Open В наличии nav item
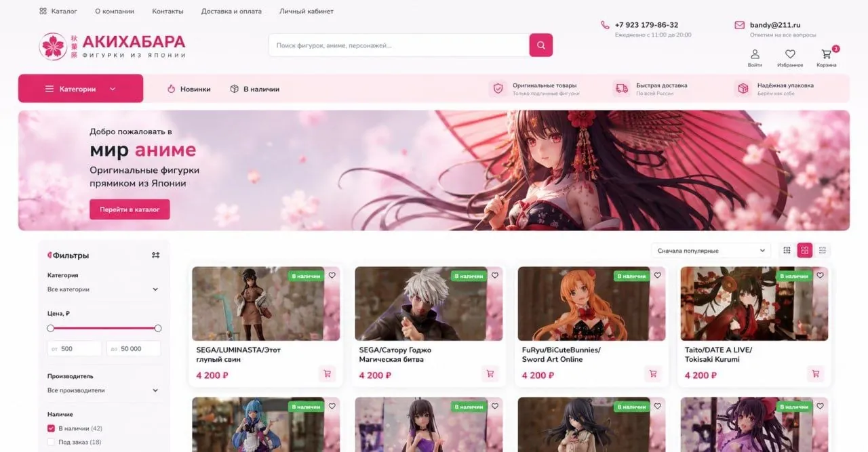Image resolution: width=868 pixels, height=452 pixels. click(x=255, y=89)
